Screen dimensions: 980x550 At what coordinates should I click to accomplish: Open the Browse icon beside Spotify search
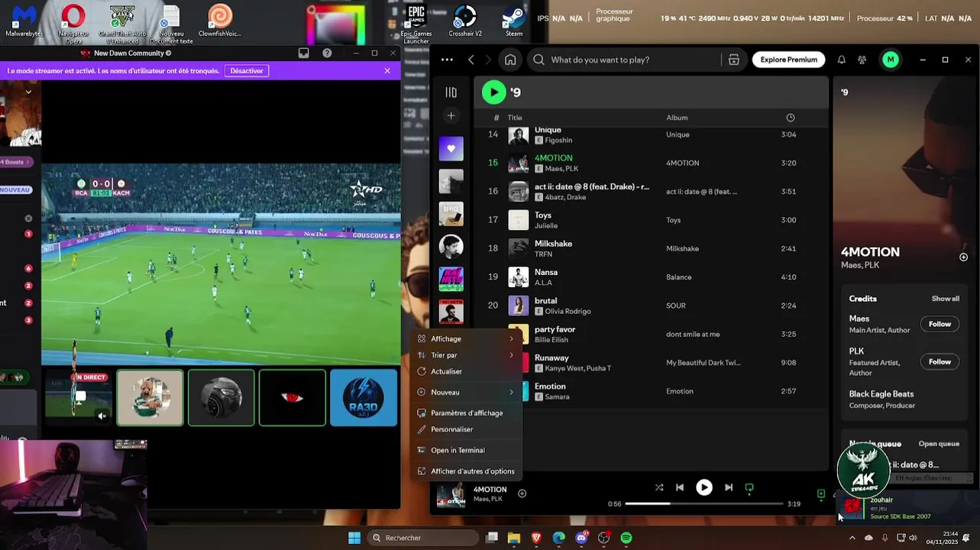[734, 60]
